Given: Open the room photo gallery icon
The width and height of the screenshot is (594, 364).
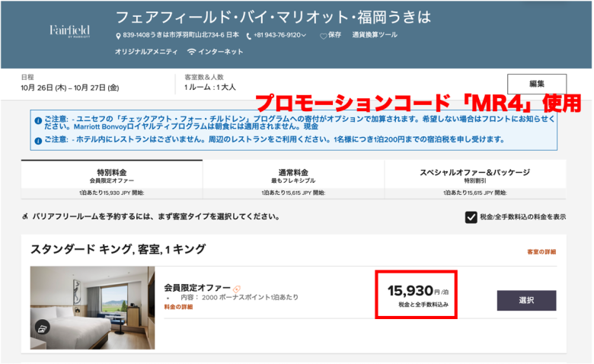Looking at the screenshot, I should [43, 327].
